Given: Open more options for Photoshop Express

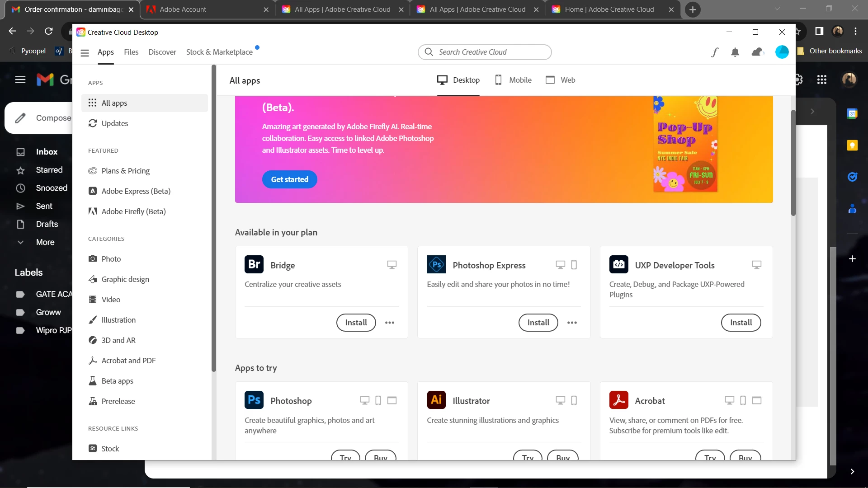Looking at the screenshot, I should point(572,323).
